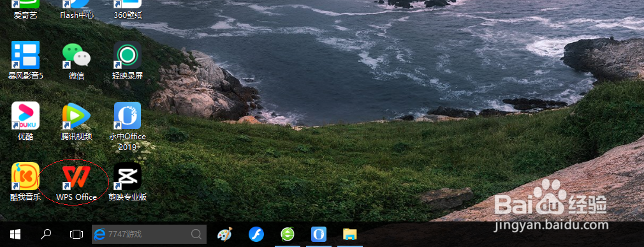The width and height of the screenshot is (644, 247).
Task: Open taskbar search magnifier
Action: (x=45, y=234)
